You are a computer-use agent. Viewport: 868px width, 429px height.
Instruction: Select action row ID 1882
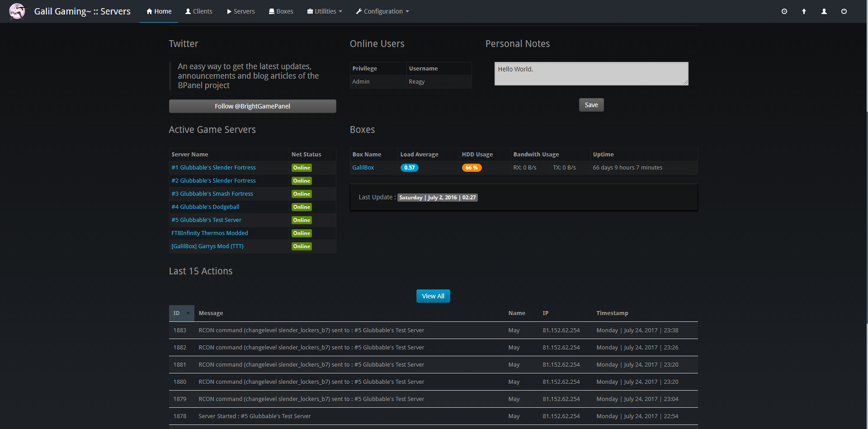tap(434, 348)
